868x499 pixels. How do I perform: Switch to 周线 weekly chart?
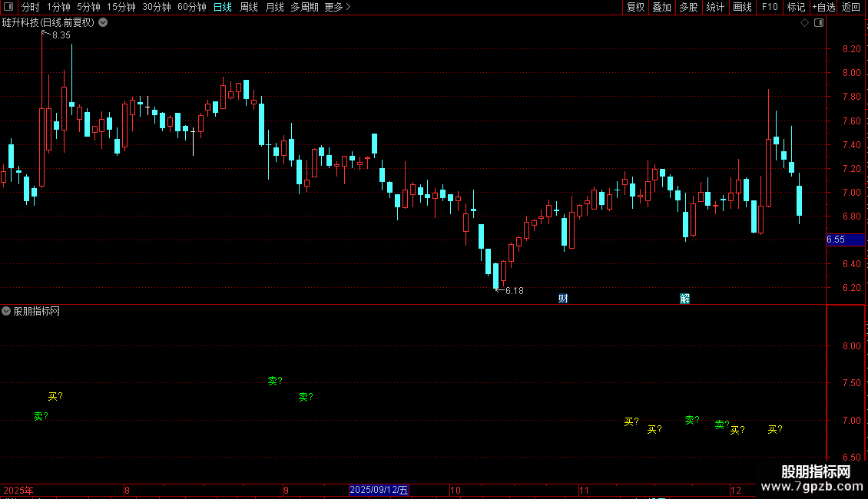coord(249,7)
